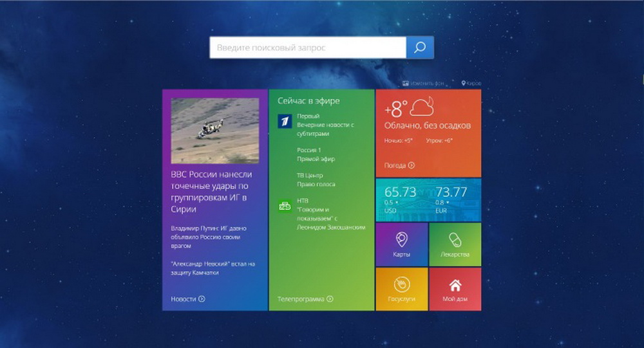Open news item about Владимир Путин
This screenshot has height=348, width=644.
(209, 237)
